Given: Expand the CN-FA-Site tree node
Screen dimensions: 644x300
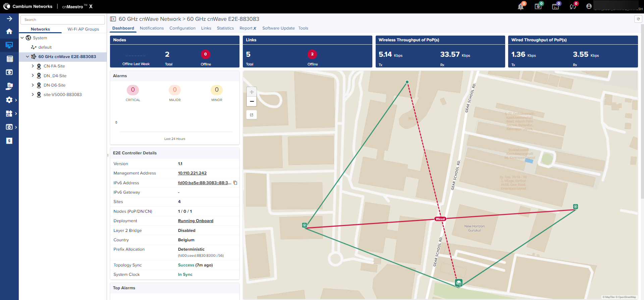Looking at the screenshot, I should (x=33, y=66).
